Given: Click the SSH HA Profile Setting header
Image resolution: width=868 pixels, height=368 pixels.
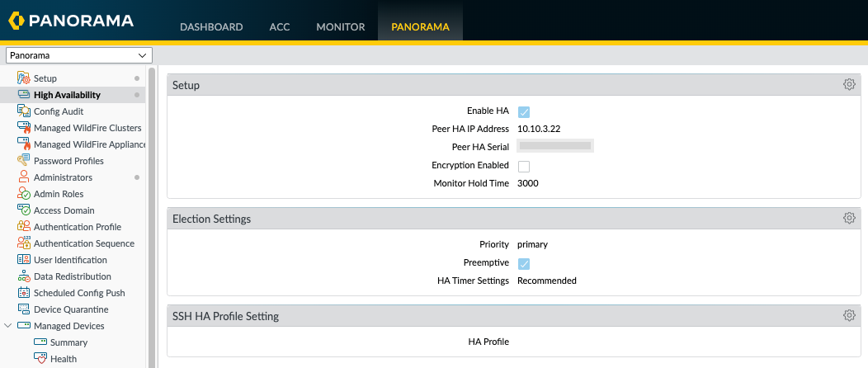Looking at the screenshot, I should [x=514, y=316].
